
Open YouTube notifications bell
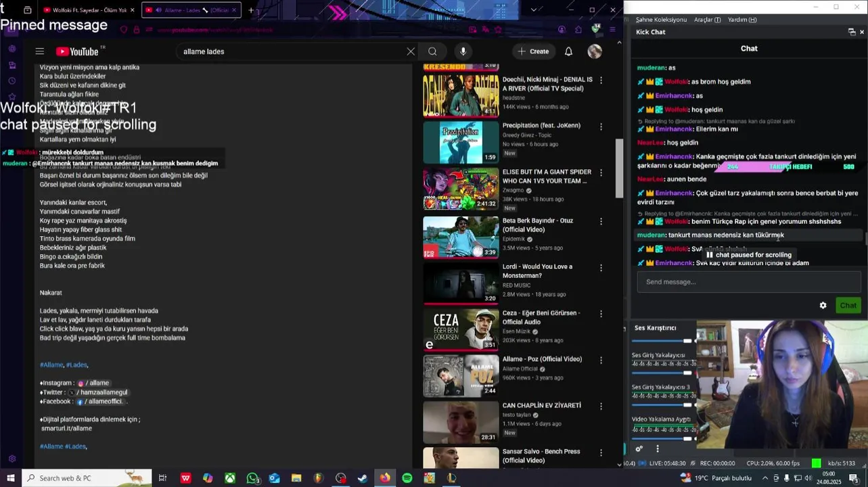569,51
